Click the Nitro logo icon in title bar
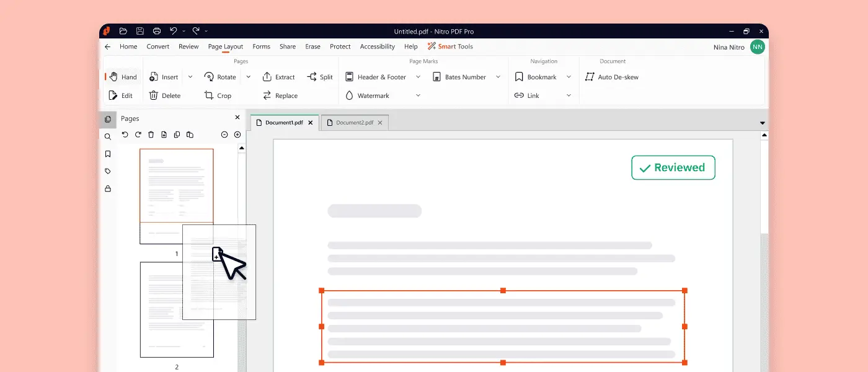This screenshot has height=372, width=868. (107, 31)
